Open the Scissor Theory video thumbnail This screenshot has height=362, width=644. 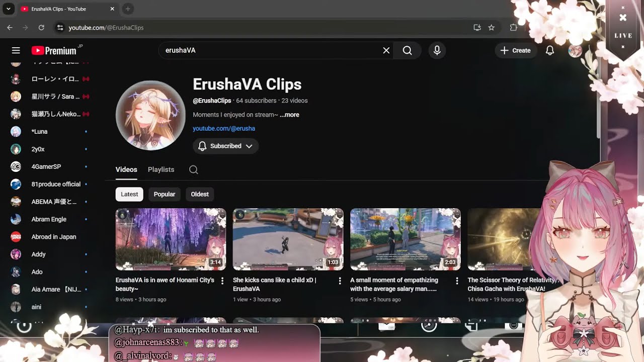pyautogui.click(x=503, y=239)
